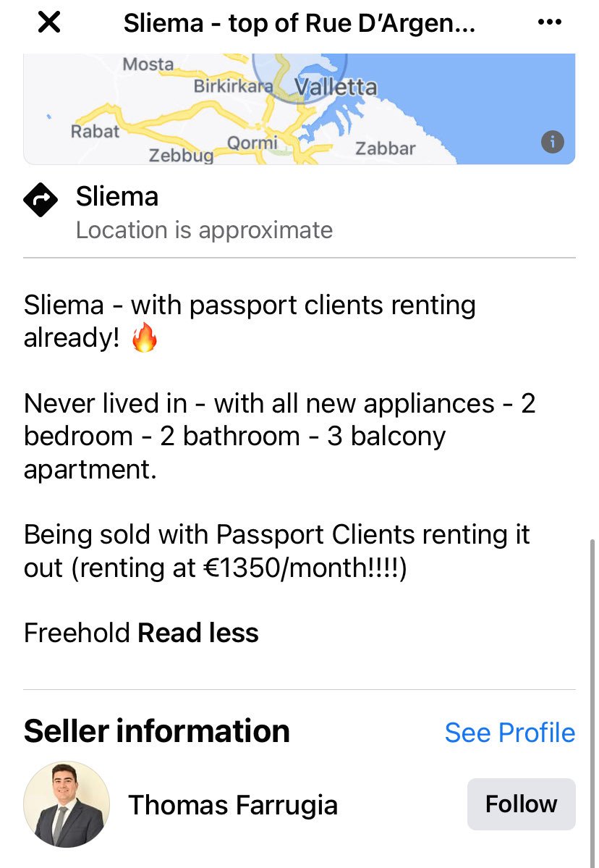This screenshot has height=868, width=599.
Task: Collapse the description with Read less
Action: 198,633
